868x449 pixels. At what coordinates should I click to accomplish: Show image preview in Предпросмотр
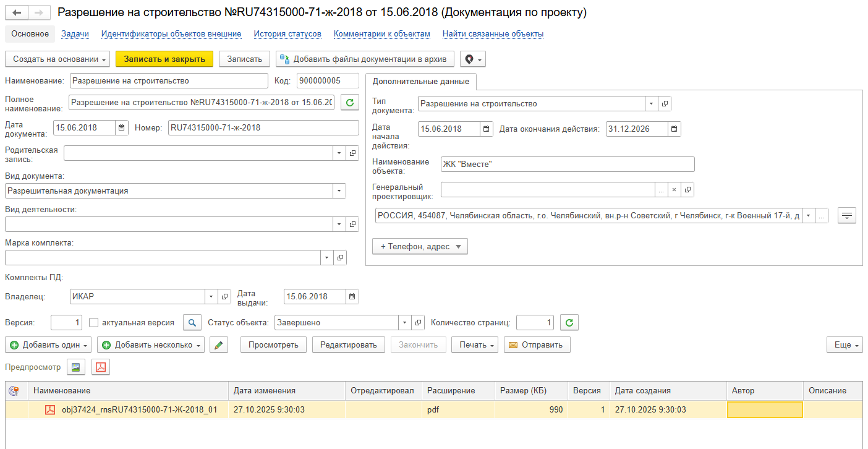pyautogui.click(x=76, y=367)
